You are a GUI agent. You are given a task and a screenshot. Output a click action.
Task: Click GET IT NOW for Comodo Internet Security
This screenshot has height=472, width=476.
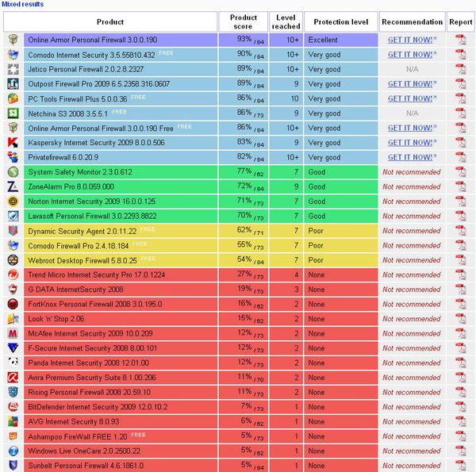(412, 55)
